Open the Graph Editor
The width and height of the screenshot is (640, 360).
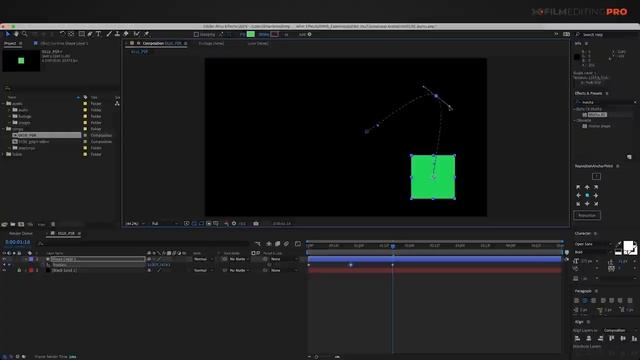[x=298, y=244]
